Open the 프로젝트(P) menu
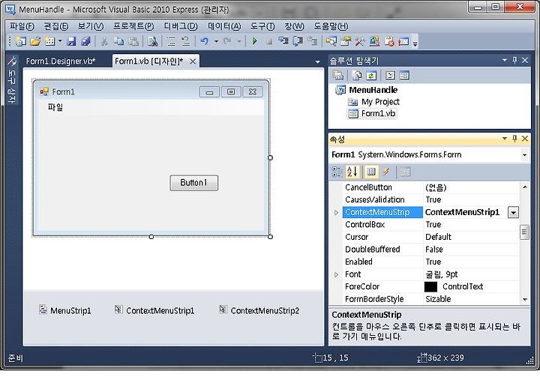This screenshot has width=540, height=392. point(133,26)
